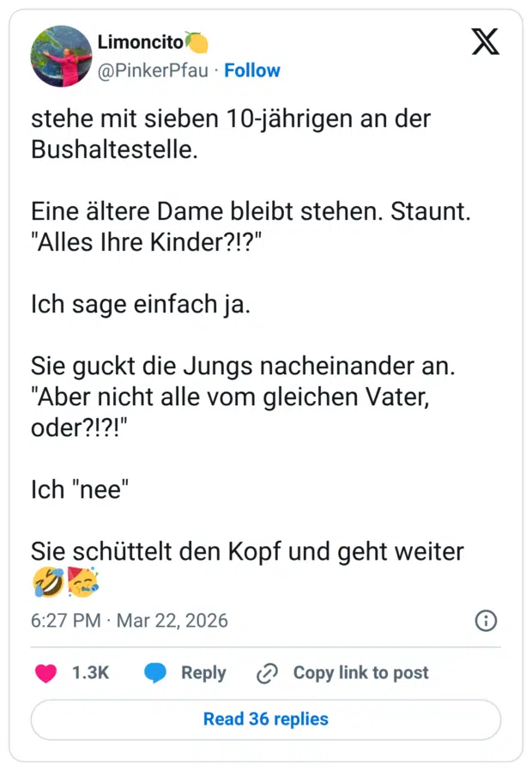Screen dimensions: 532x771
Task: Open the tweet timestamp Mar 22, 2026
Action: click(172, 621)
